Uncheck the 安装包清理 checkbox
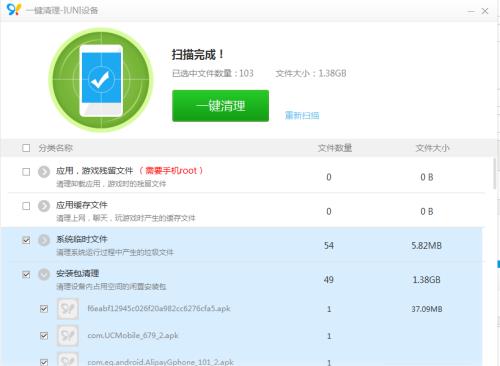 pos(26,275)
